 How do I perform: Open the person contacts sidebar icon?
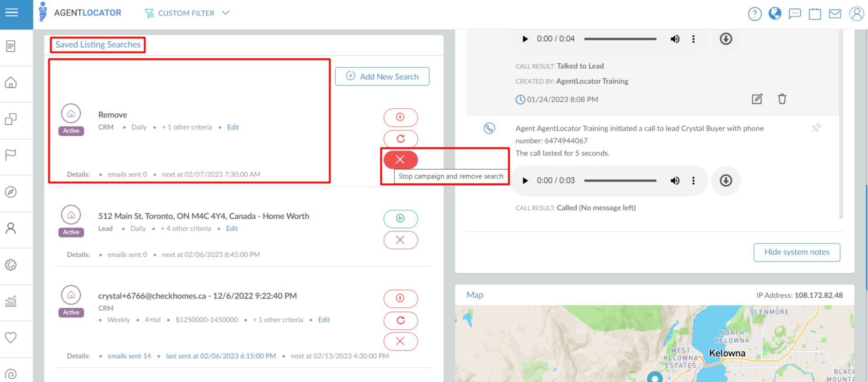11,228
